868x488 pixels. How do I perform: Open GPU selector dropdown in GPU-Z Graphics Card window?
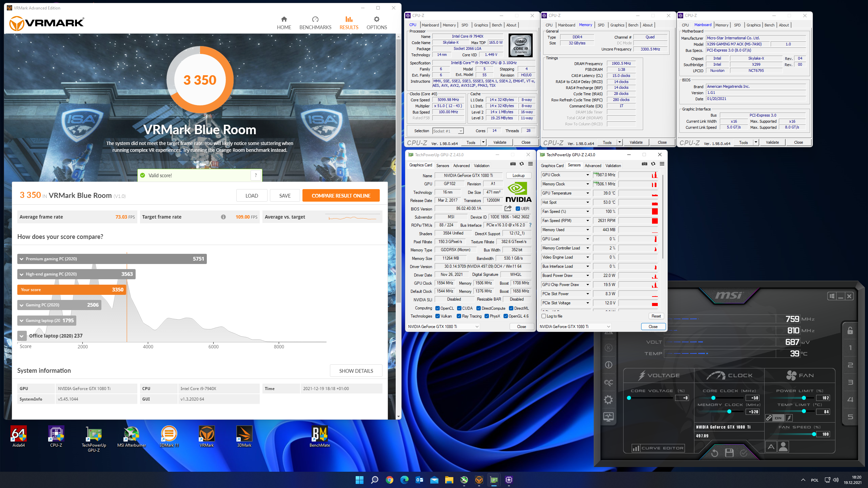(x=443, y=327)
